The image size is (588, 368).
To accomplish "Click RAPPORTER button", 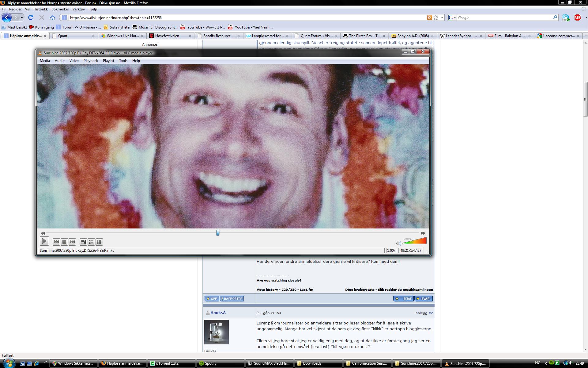I will [x=232, y=299].
